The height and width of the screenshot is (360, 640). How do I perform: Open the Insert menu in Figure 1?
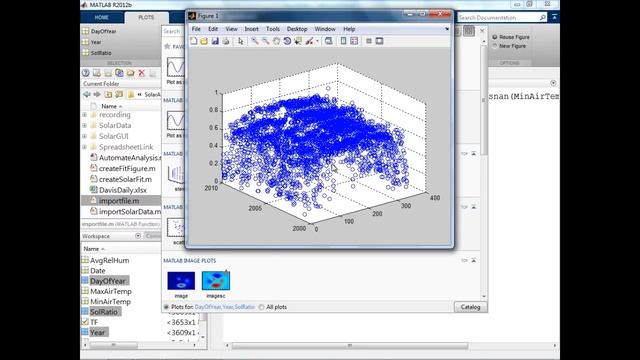pyautogui.click(x=251, y=29)
